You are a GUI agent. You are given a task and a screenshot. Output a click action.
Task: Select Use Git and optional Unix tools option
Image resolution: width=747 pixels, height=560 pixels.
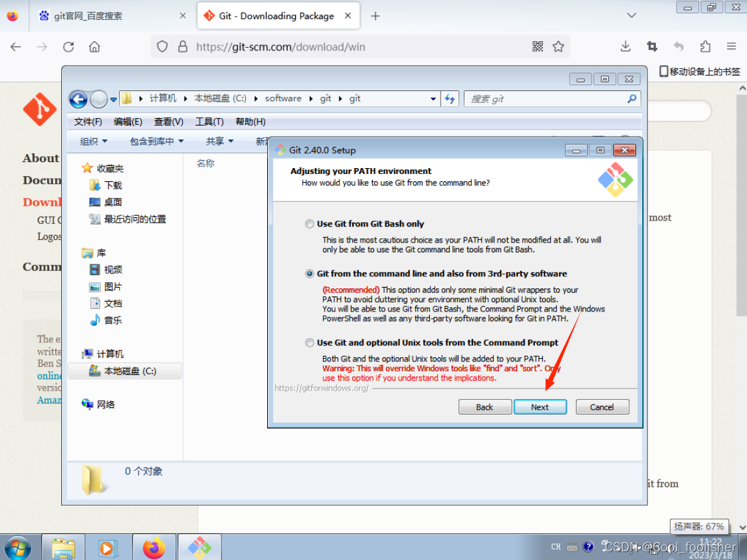[x=310, y=343]
